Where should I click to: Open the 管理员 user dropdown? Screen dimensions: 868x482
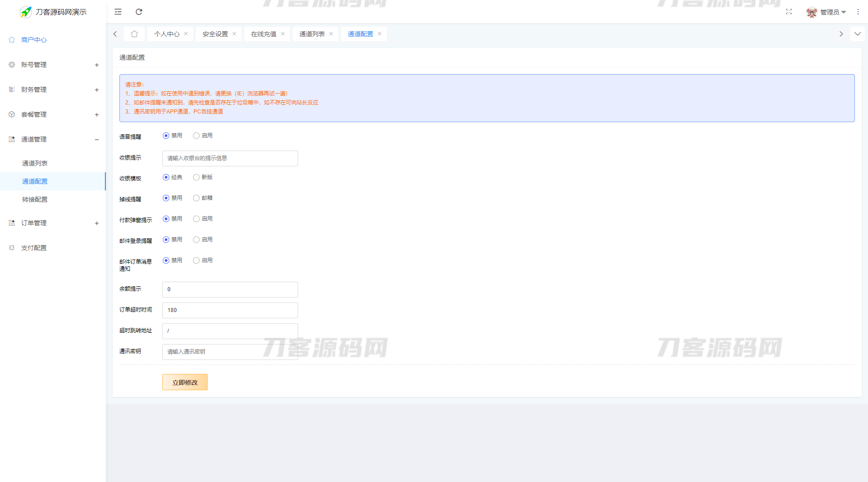(827, 12)
